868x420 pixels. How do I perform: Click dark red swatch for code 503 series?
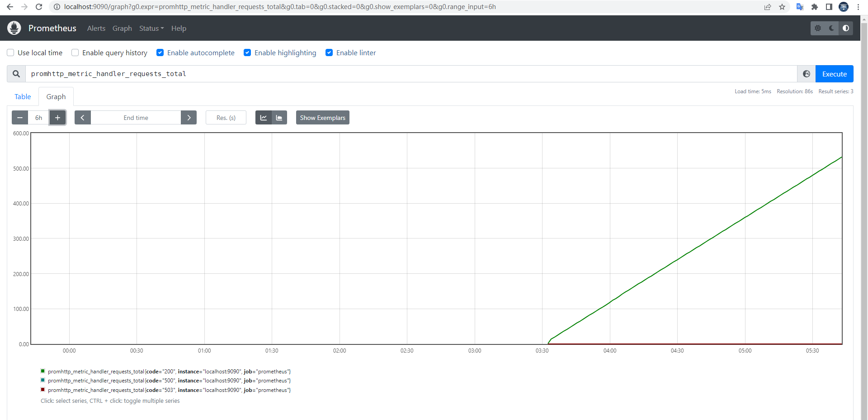pyautogui.click(x=43, y=390)
